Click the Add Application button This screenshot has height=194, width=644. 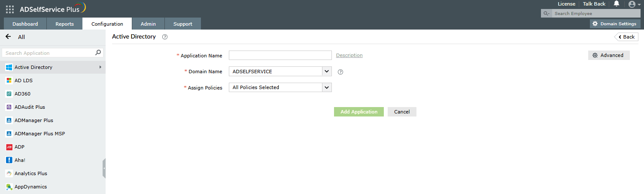coord(358,112)
